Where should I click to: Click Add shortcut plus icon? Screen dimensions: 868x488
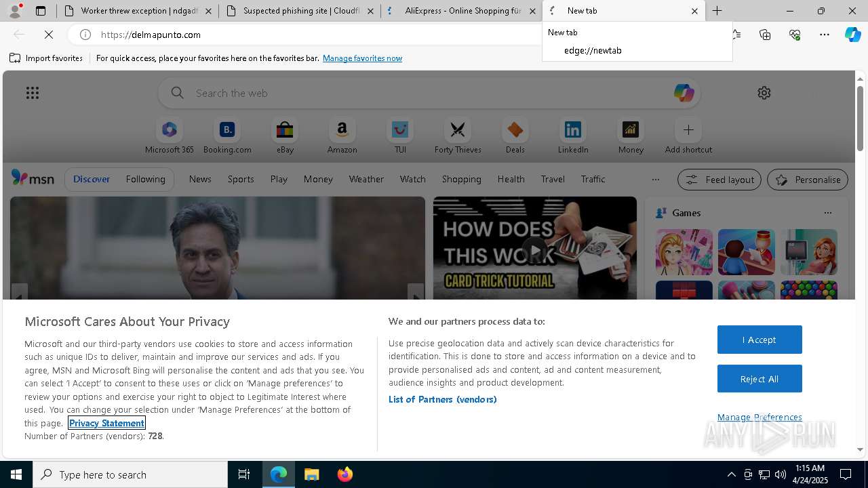tap(688, 129)
